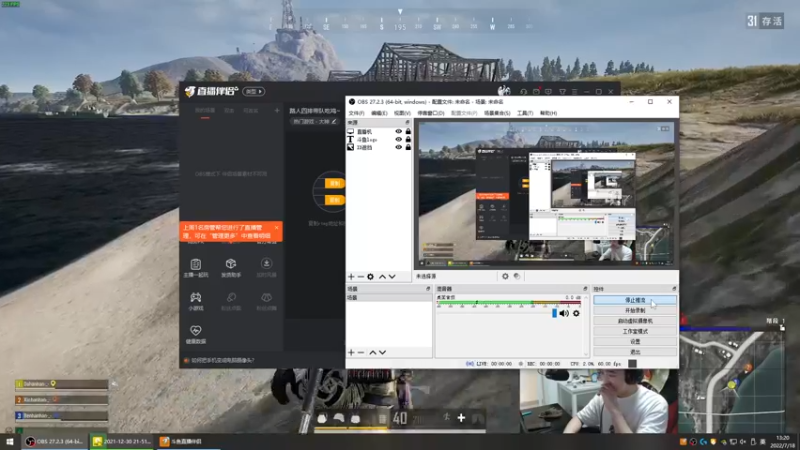Pop out the scenes dock panel
Image resolution: width=800 pixels, height=450 pixels.
tap(428, 289)
